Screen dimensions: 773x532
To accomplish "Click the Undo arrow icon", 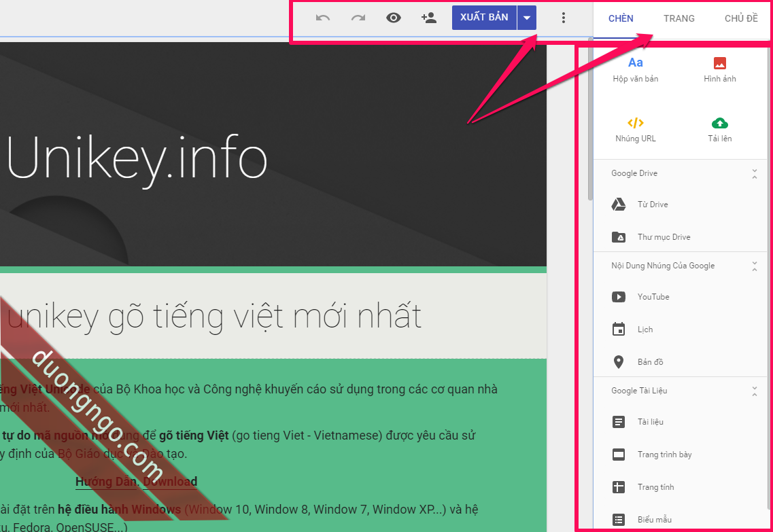I will pyautogui.click(x=323, y=18).
